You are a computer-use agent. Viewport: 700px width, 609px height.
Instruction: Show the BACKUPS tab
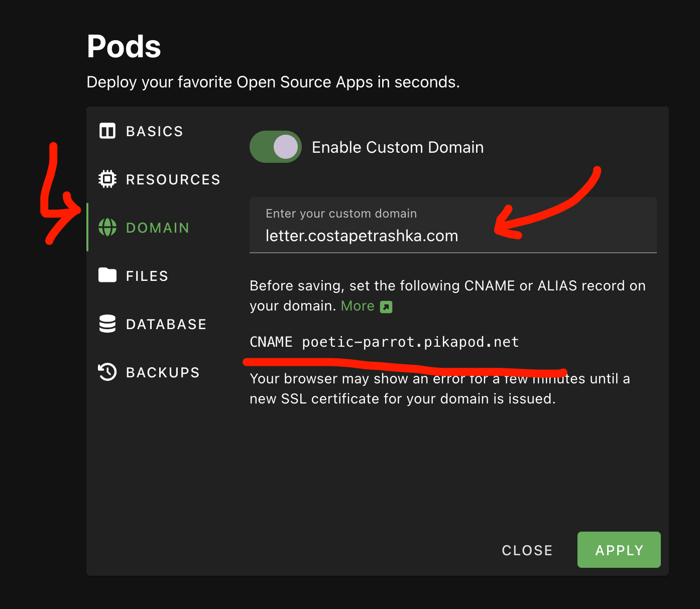[x=163, y=373]
